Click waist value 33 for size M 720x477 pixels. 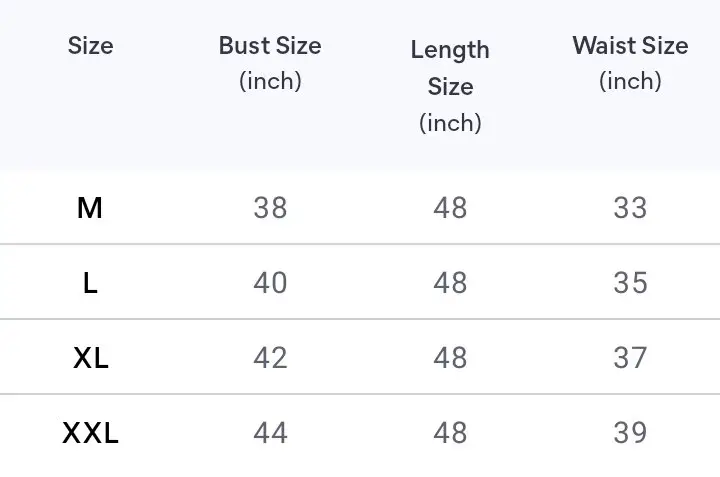pos(630,208)
